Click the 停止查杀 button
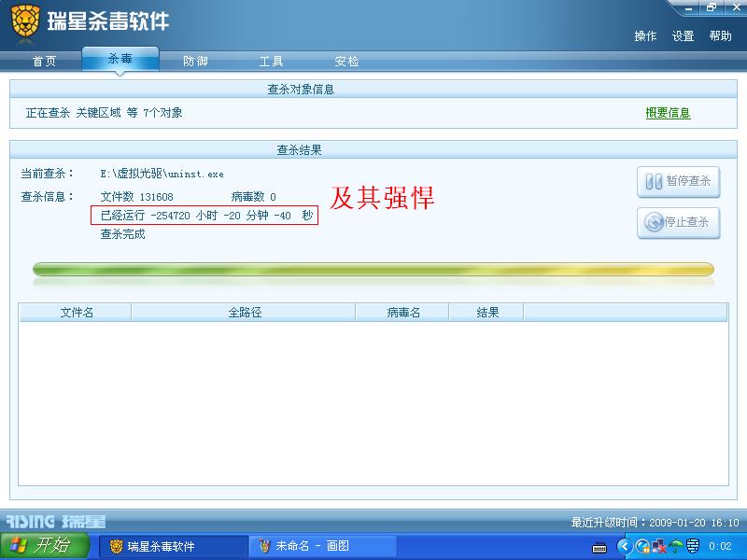The width and height of the screenshot is (747, 560). (x=679, y=223)
